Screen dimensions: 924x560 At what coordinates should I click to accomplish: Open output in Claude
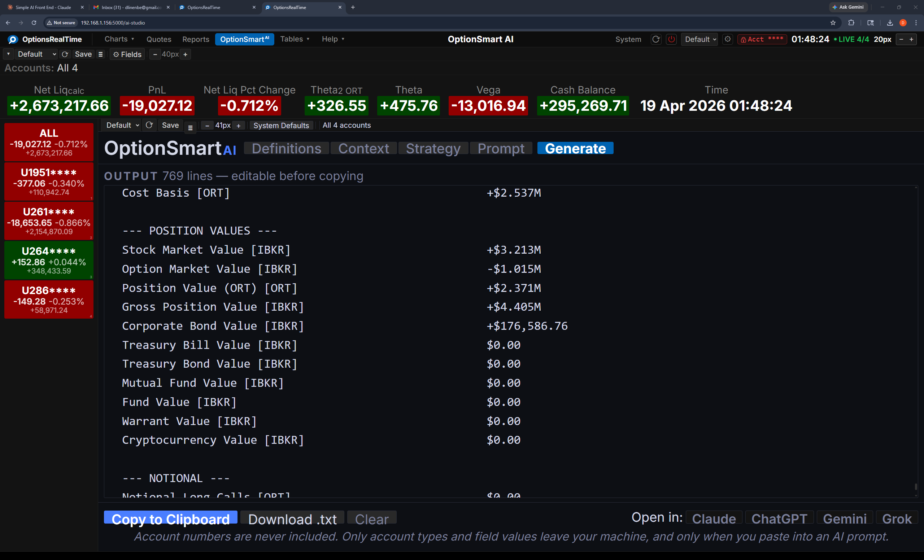tap(714, 518)
